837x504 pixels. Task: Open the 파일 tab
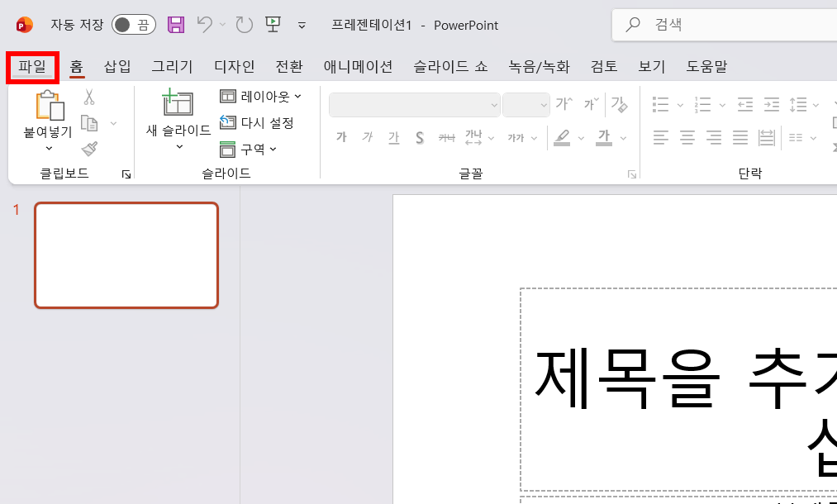pyautogui.click(x=32, y=67)
